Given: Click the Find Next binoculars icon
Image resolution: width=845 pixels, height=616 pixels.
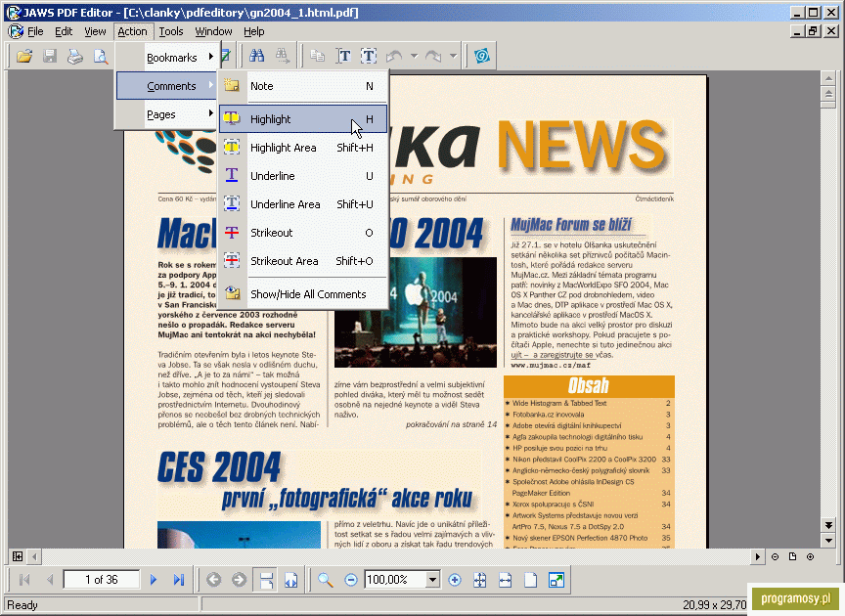Looking at the screenshot, I should point(282,56).
